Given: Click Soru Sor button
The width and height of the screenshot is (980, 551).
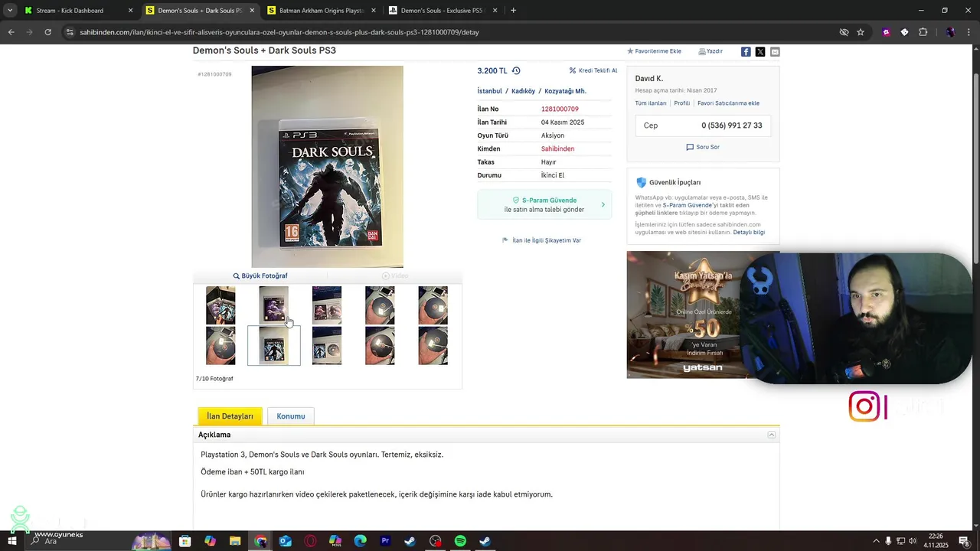Looking at the screenshot, I should [x=703, y=147].
